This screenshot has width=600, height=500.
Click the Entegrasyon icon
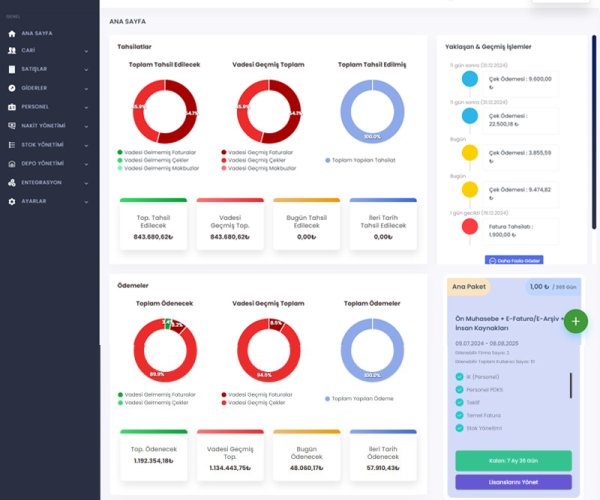12,182
